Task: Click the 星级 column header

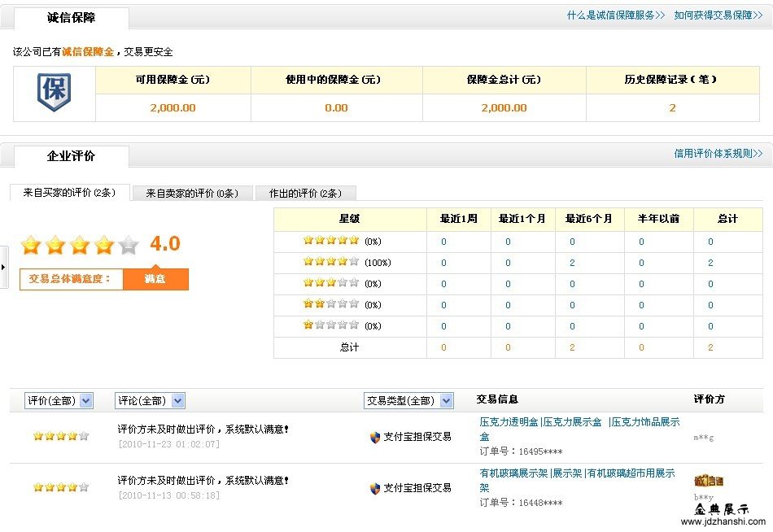Action: (x=350, y=219)
